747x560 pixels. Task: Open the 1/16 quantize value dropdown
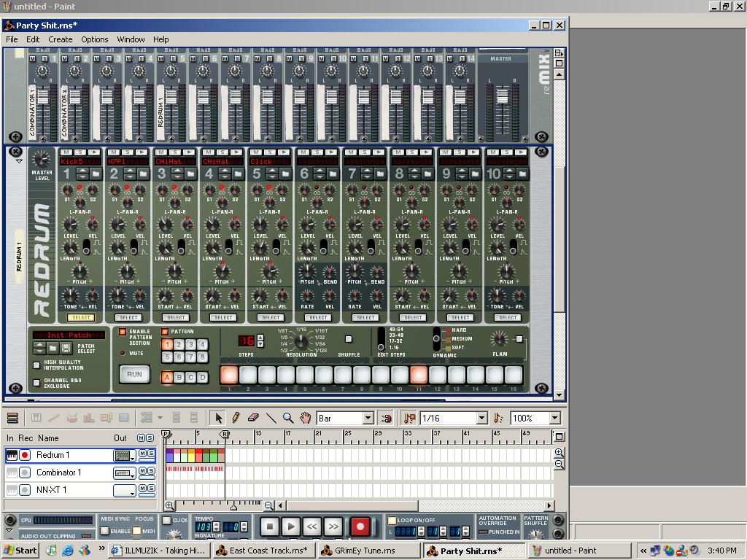[x=482, y=418]
